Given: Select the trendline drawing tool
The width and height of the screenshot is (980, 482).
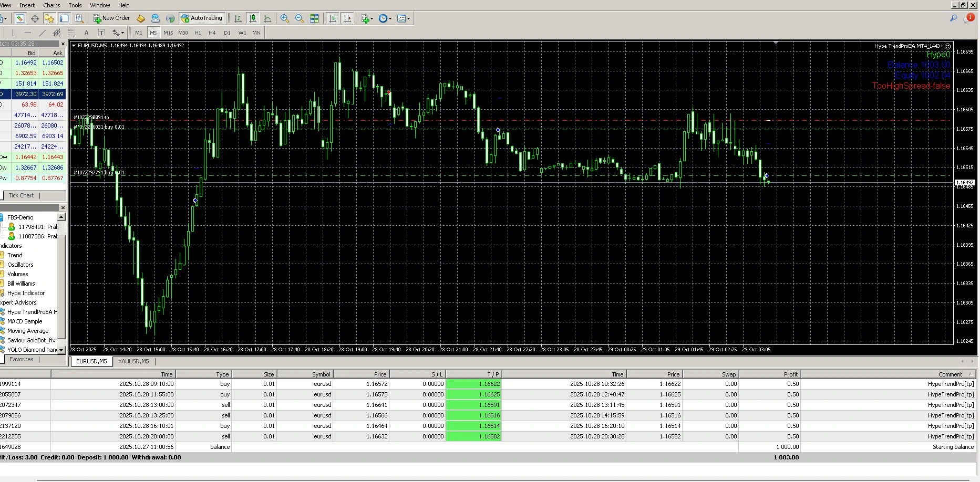Looking at the screenshot, I should click(43, 33).
